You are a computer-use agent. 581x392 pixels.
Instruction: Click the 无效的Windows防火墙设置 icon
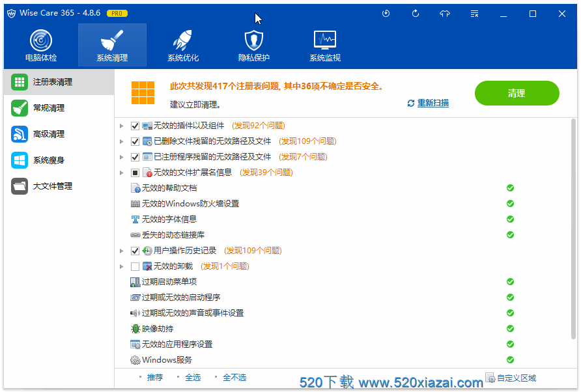(135, 204)
